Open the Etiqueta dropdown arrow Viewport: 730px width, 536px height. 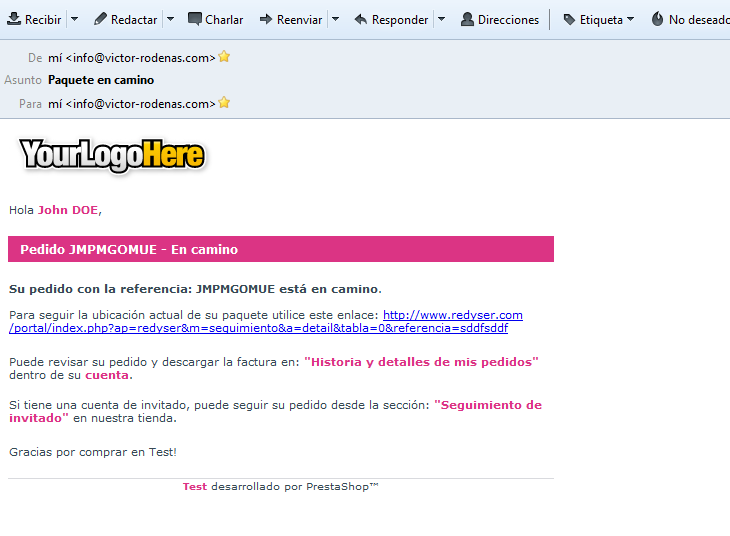630,20
